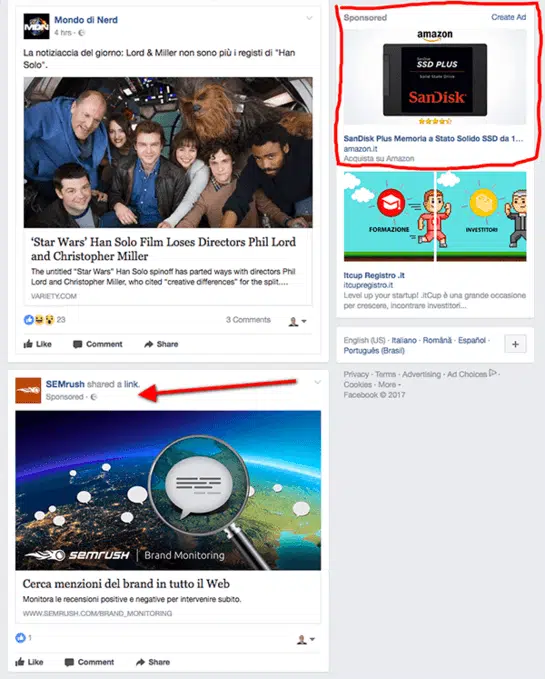Open audience selector on SEMrush post

(306, 640)
